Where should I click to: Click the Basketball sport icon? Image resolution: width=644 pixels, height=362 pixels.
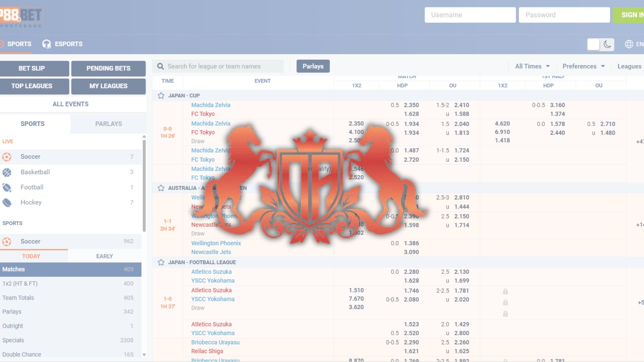(7, 172)
